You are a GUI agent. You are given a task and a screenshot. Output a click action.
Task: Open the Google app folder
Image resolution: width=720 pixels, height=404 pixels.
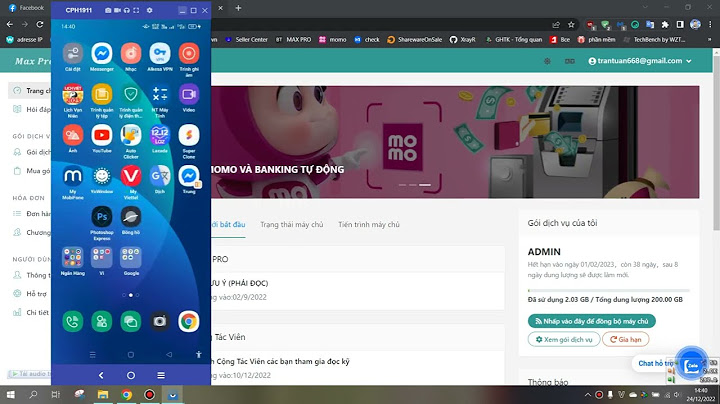(x=131, y=258)
